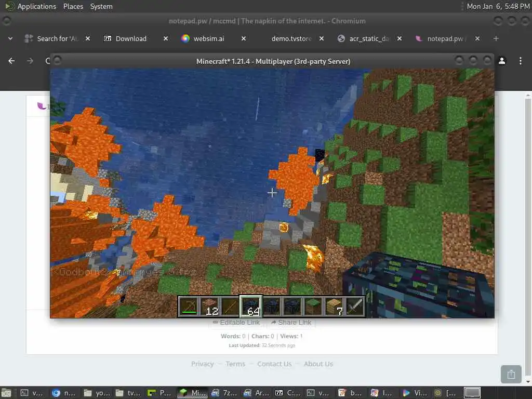Viewport: 532px width, 399px height.
Task: Open a new Chromium tab
Action: tap(496, 38)
